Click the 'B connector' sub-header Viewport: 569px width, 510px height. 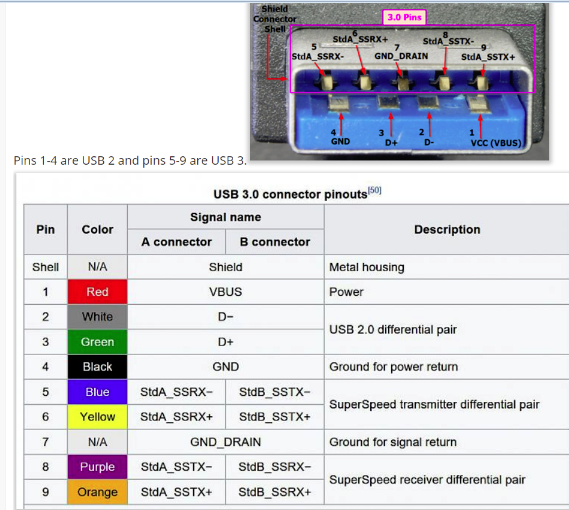tap(275, 242)
